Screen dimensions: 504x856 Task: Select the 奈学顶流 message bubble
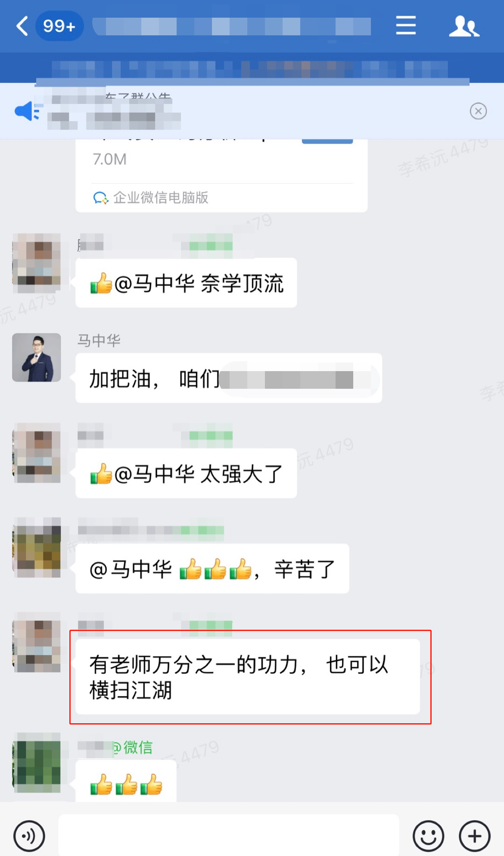coord(186,283)
